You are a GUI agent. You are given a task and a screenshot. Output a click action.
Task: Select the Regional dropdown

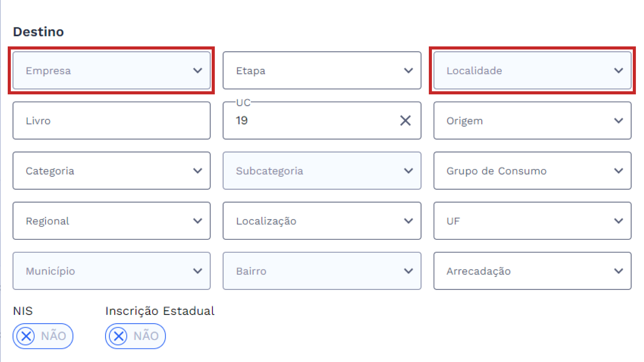pyautogui.click(x=111, y=221)
